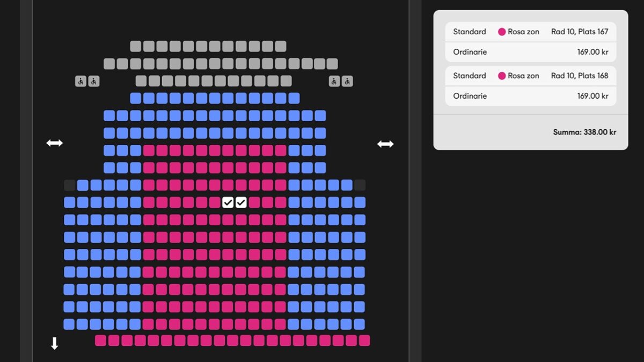Deselect the left checked seat

coord(228,202)
